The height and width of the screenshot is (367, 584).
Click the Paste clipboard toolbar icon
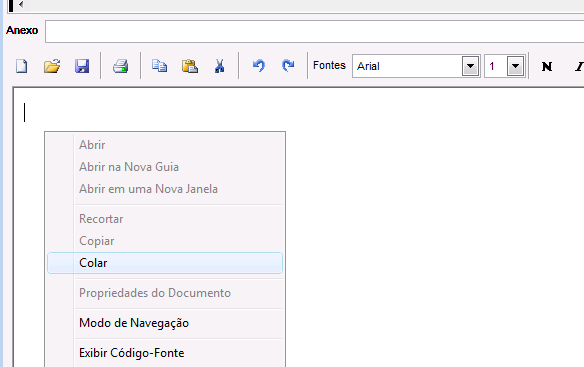click(x=190, y=66)
